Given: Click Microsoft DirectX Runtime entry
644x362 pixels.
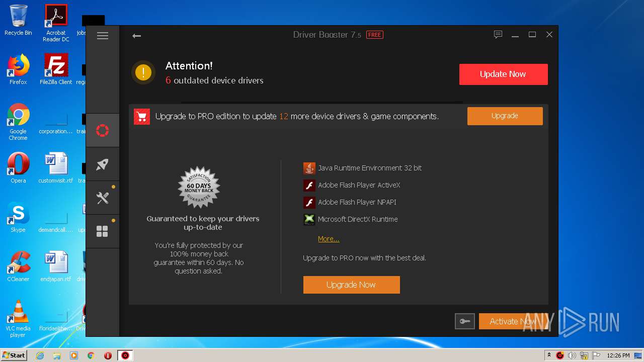Looking at the screenshot, I should (x=358, y=219).
